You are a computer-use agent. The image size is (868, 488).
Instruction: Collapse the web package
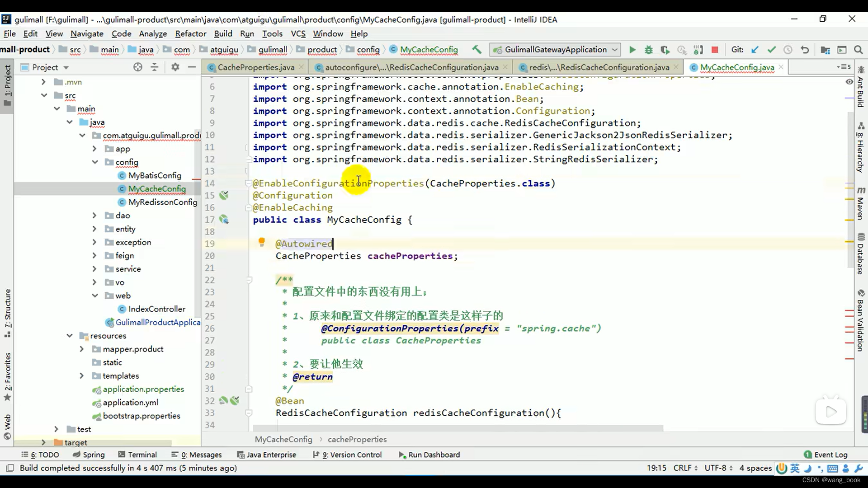[x=95, y=296]
